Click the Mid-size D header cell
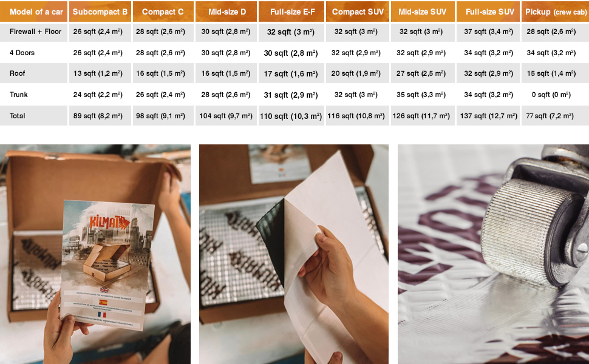Viewport: 589px width, 364px height. click(x=226, y=12)
